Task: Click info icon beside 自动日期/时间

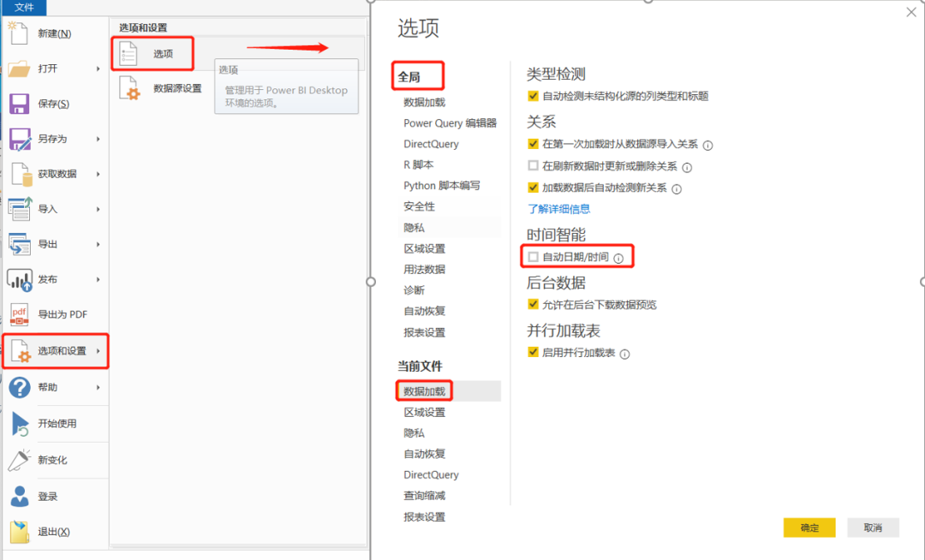Action: (x=618, y=259)
